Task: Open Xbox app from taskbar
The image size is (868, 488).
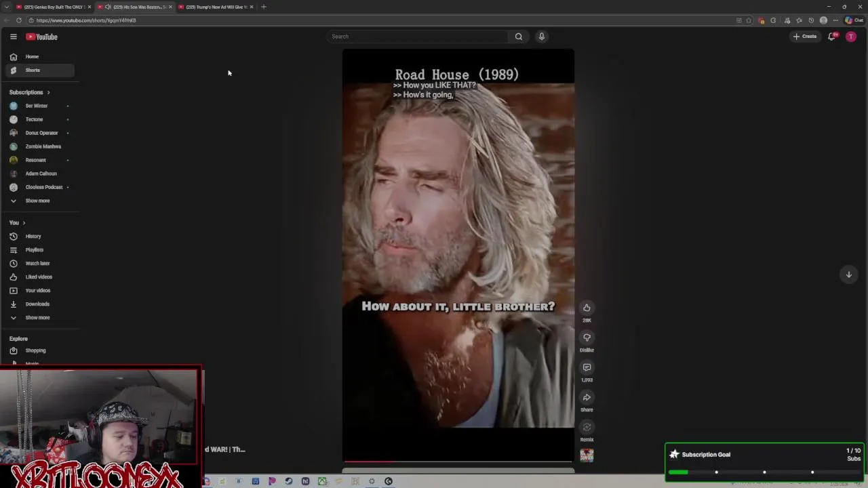Action: pyautogui.click(x=322, y=481)
